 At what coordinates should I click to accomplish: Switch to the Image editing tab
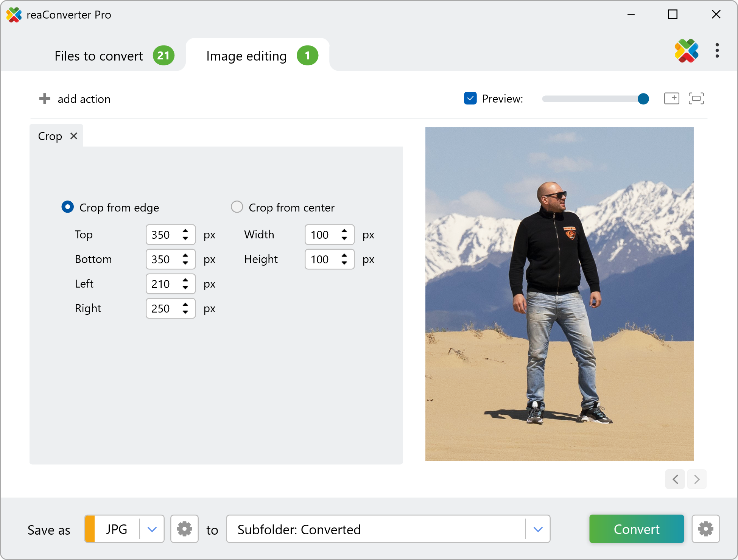pos(247,56)
